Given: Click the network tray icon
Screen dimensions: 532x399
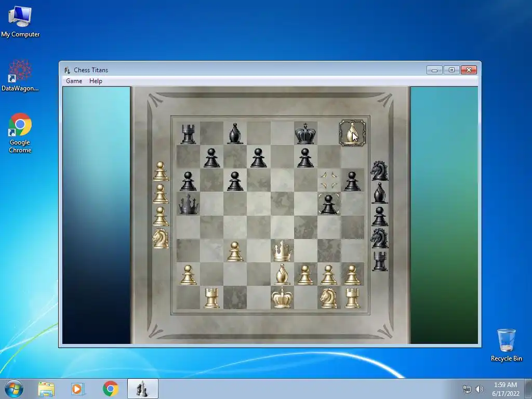Looking at the screenshot, I should tap(467, 389).
